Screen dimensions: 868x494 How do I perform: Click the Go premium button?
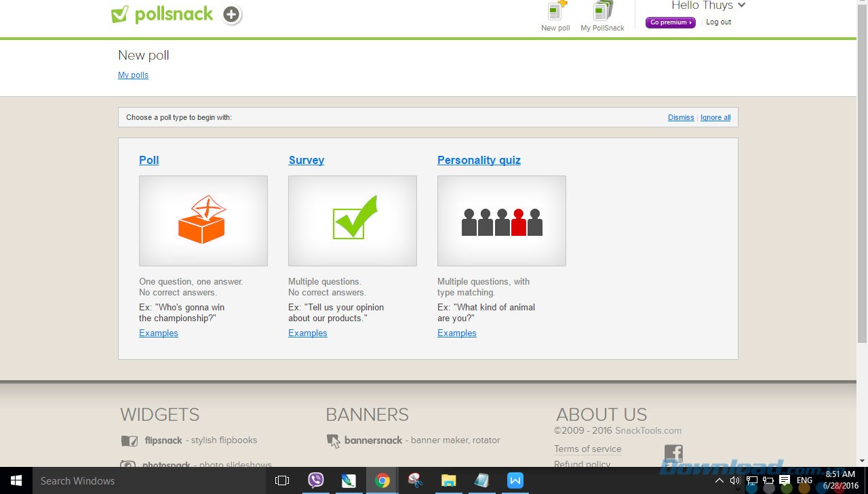670,22
